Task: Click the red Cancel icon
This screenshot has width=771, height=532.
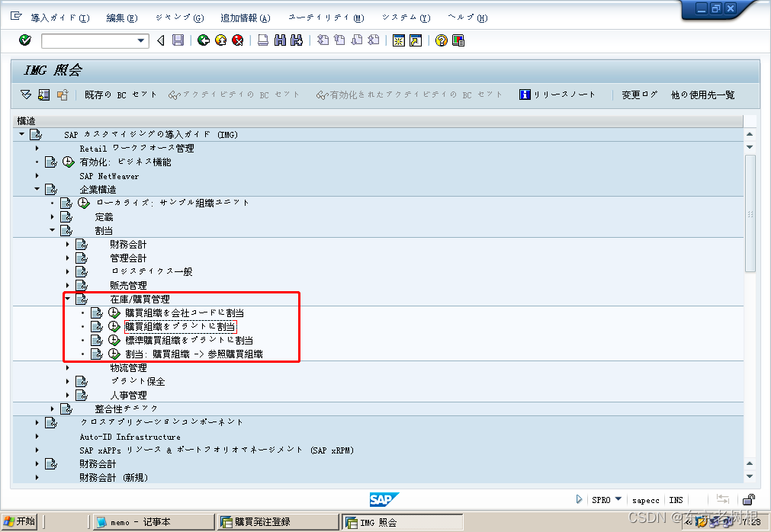Action: point(238,40)
